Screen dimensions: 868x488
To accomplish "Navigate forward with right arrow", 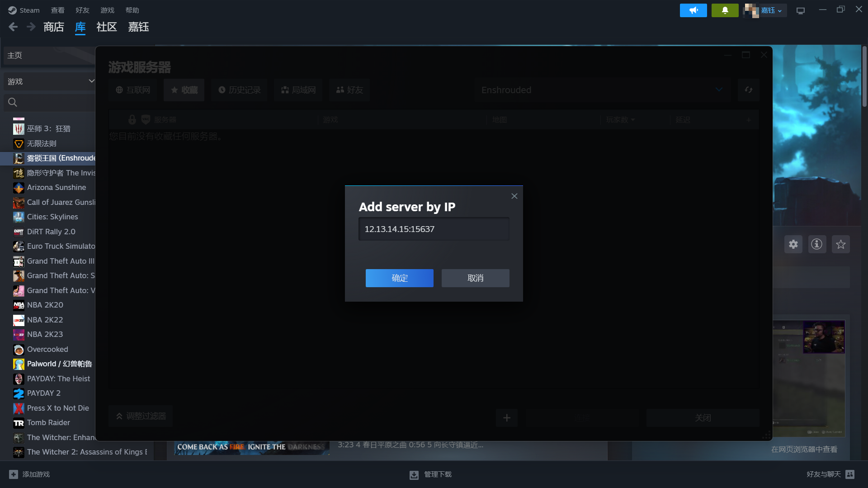I will click(x=31, y=27).
